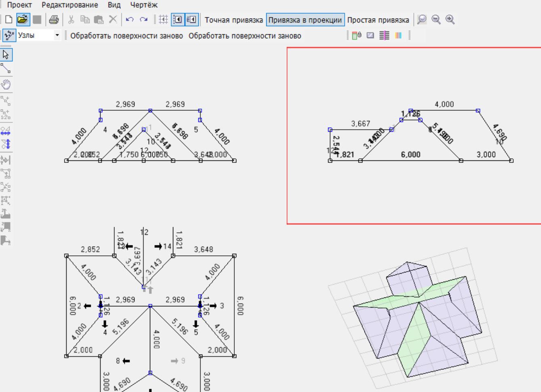Select the add node tool

6,100
